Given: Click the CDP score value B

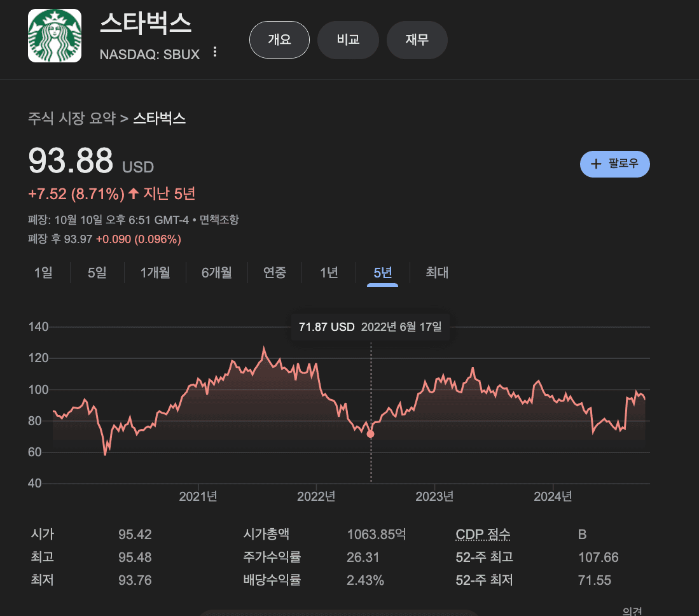Looking at the screenshot, I should tap(582, 535).
